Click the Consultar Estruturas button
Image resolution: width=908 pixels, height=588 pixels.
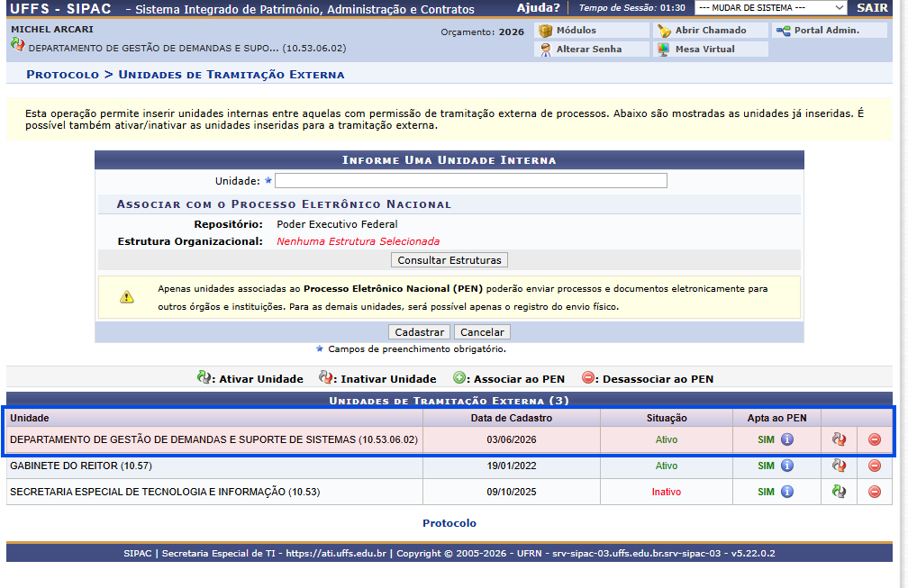[x=449, y=260]
